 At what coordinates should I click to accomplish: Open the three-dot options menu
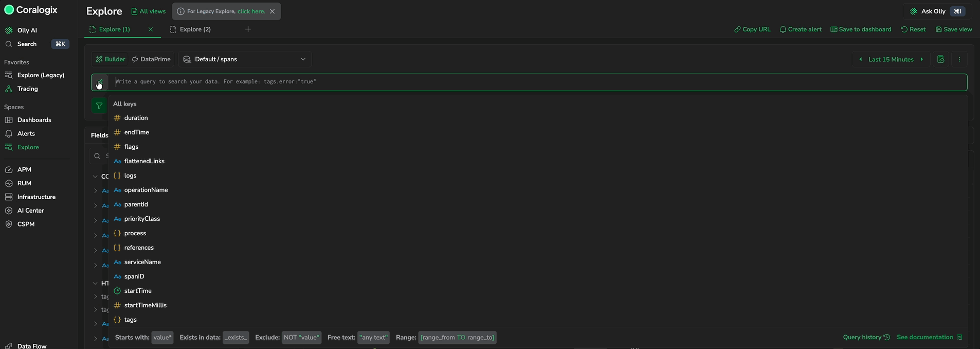[x=959, y=59]
